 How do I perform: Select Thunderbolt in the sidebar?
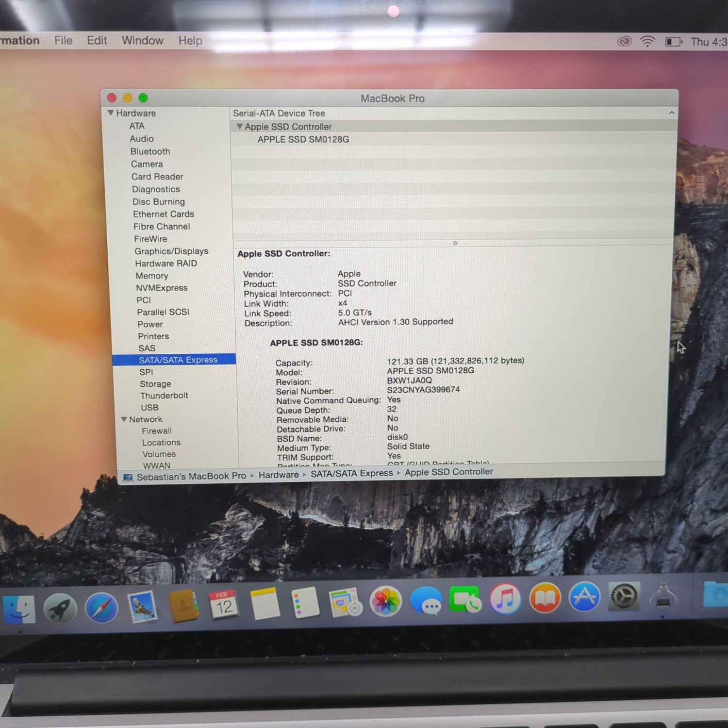pos(164,396)
